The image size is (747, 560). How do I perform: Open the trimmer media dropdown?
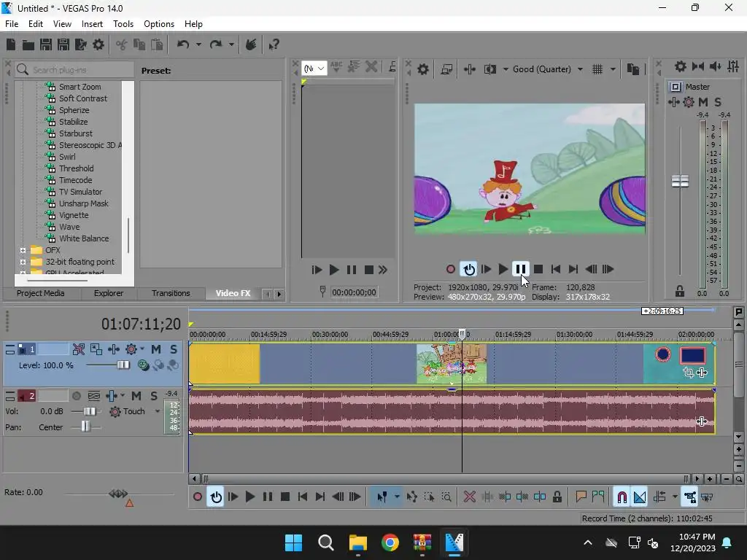pyautogui.click(x=314, y=69)
